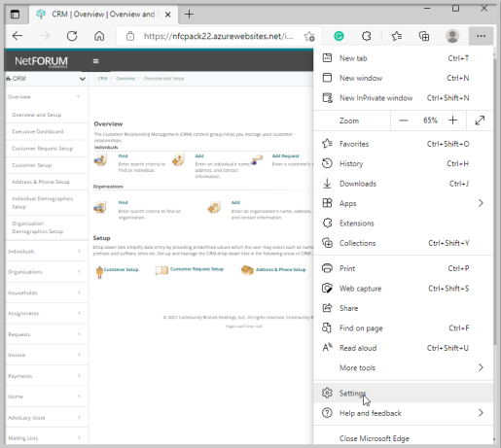Expand Help and feedback submenu
The image size is (501, 448).
[403, 413]
